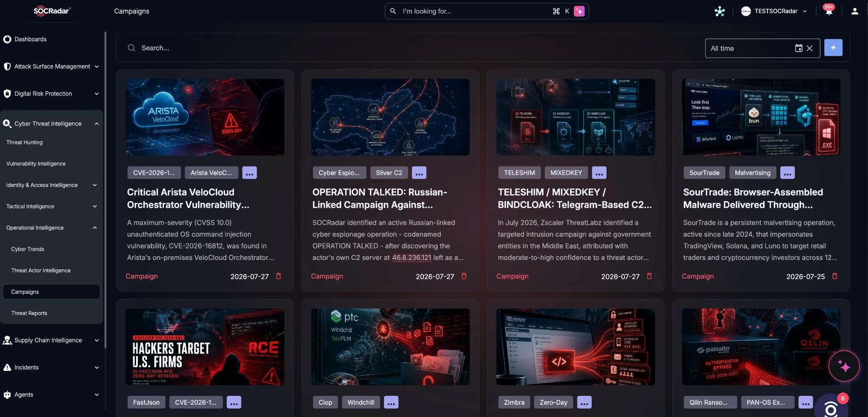Screen dimensions: 868x417
Task: Click the Cyber Espio... tag
Action: point(339,173)
